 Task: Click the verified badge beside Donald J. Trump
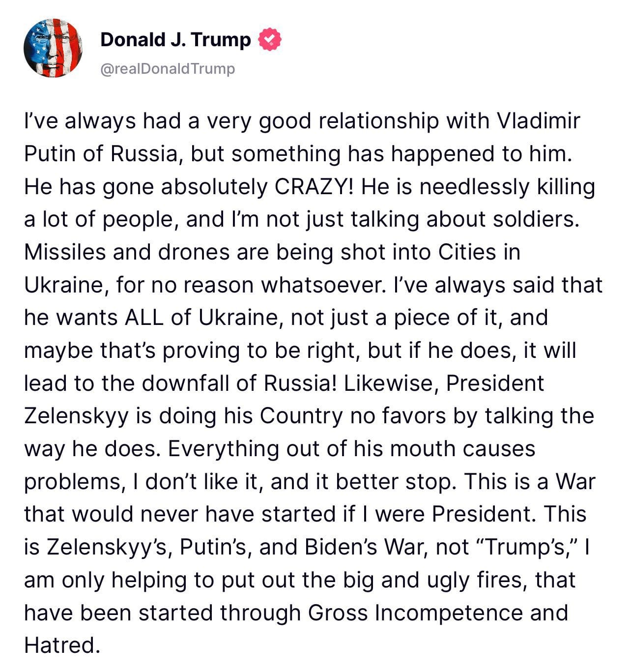tap(269, 40)
